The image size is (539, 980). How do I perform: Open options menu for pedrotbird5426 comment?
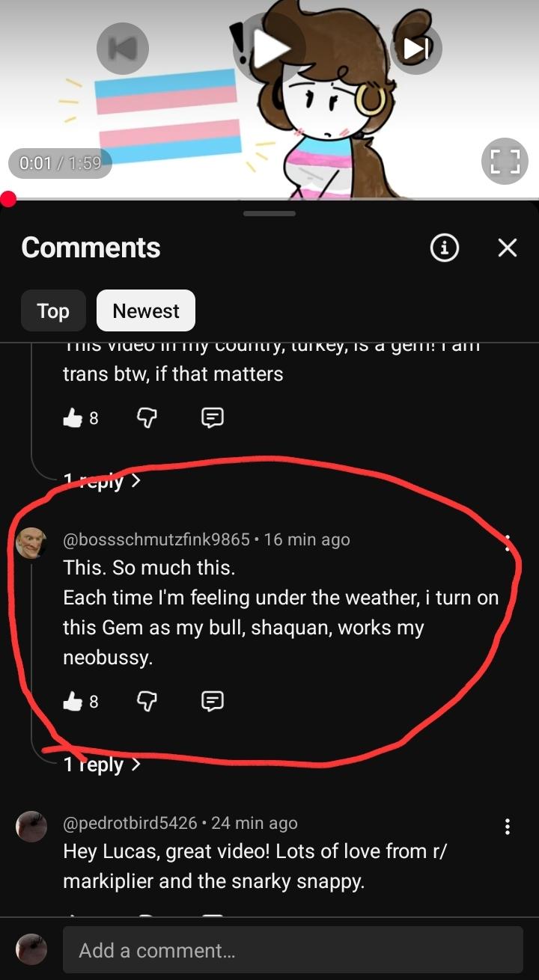[x=508, y=827]
